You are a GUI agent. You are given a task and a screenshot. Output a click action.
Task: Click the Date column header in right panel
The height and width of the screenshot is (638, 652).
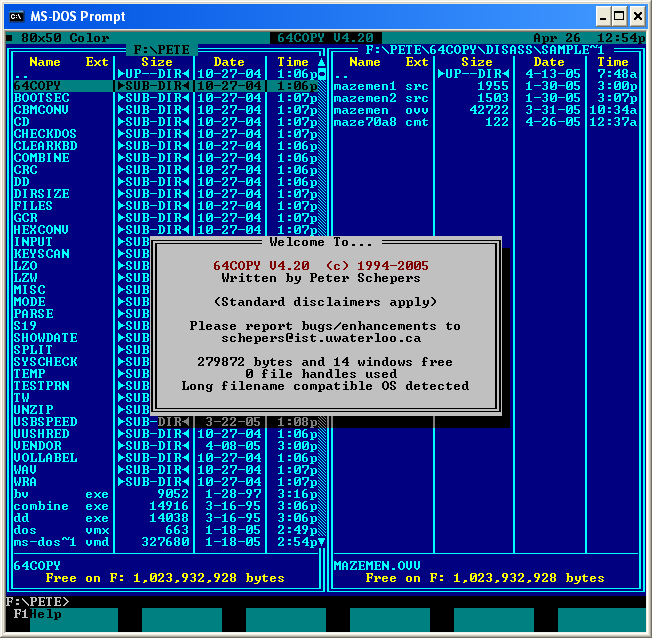click(549, 62)
